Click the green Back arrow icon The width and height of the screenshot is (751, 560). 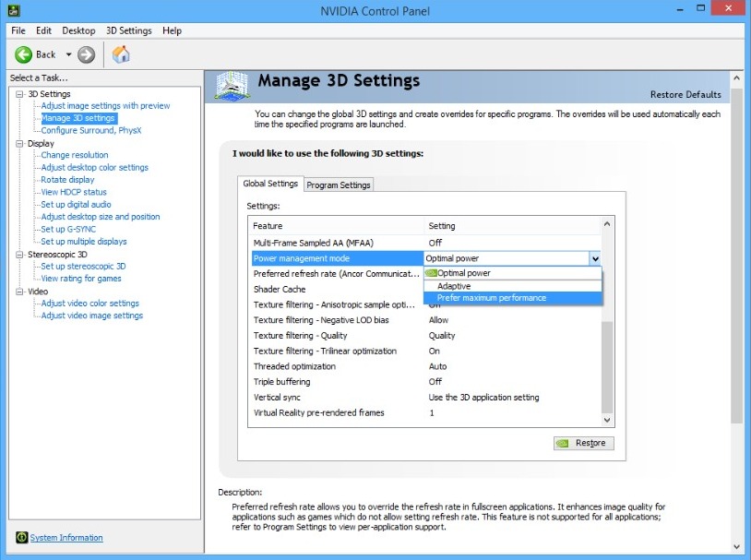tap(24, 54)
